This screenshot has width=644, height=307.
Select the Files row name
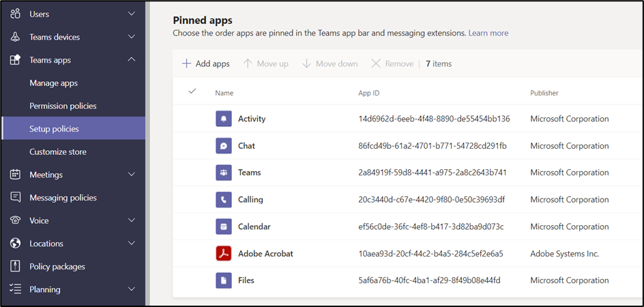coord(246,280)
